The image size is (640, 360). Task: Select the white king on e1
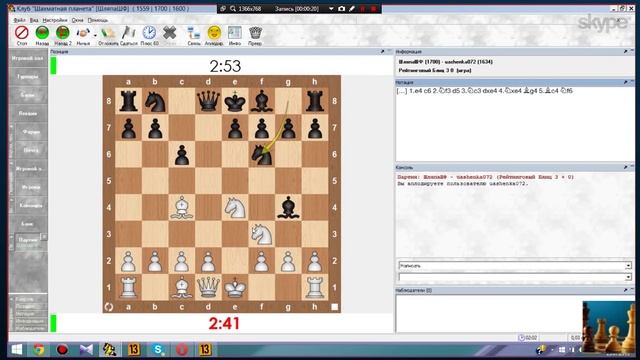point(235,287)
